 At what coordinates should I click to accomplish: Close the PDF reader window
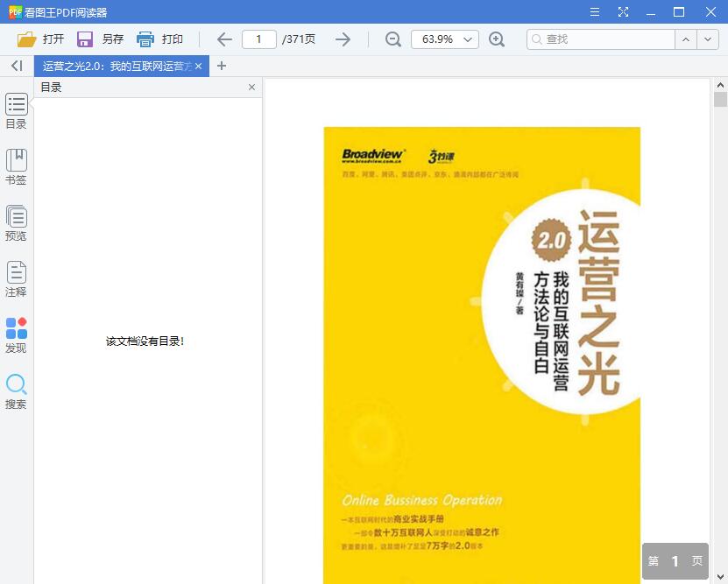point(710,12)
